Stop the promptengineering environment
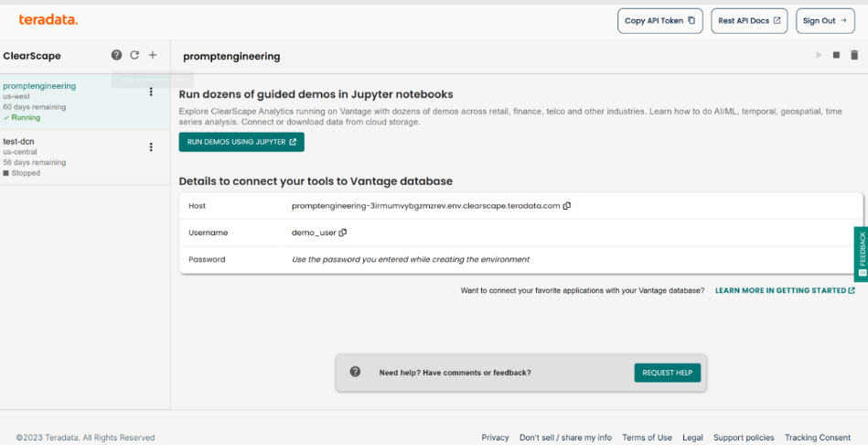868x445 pixels. pyautogui.click(x=836, y=56)
